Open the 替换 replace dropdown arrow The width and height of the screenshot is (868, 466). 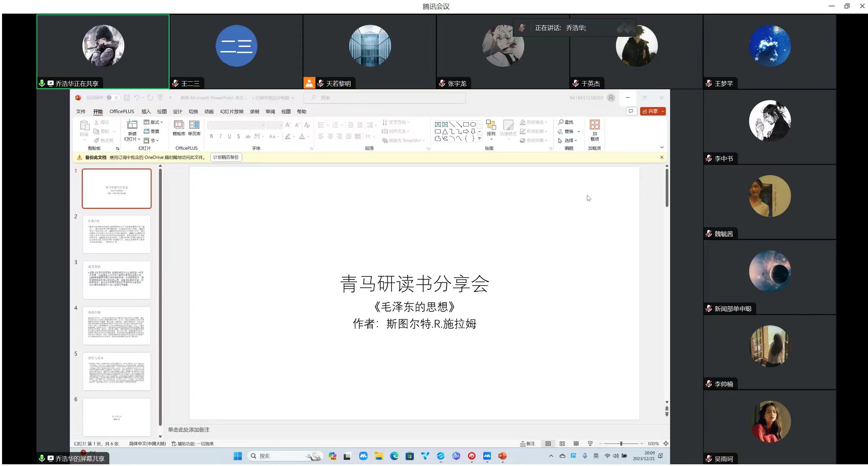578,131
